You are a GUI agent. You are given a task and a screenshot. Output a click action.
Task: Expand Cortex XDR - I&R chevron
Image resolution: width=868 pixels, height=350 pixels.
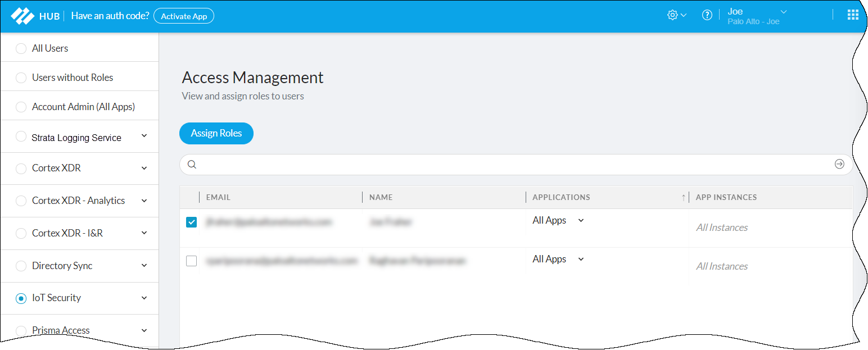point(144,233)
